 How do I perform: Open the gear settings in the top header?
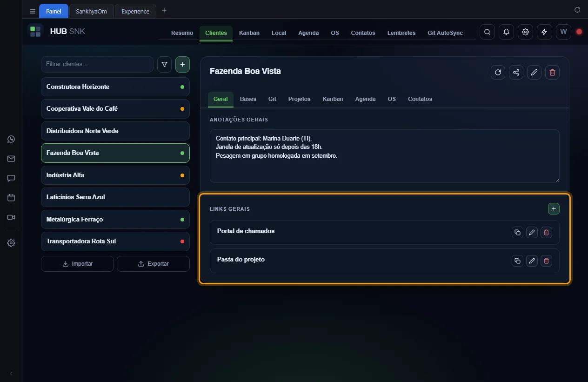525,32
